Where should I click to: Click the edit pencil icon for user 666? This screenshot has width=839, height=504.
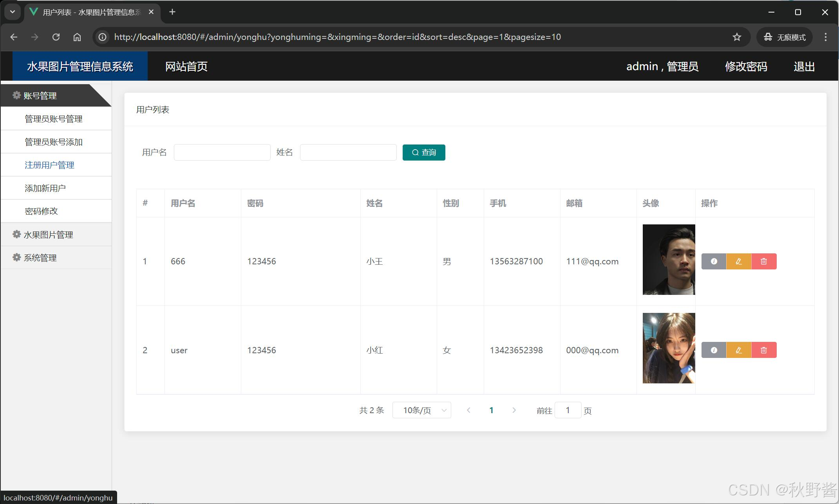point(739,261)
